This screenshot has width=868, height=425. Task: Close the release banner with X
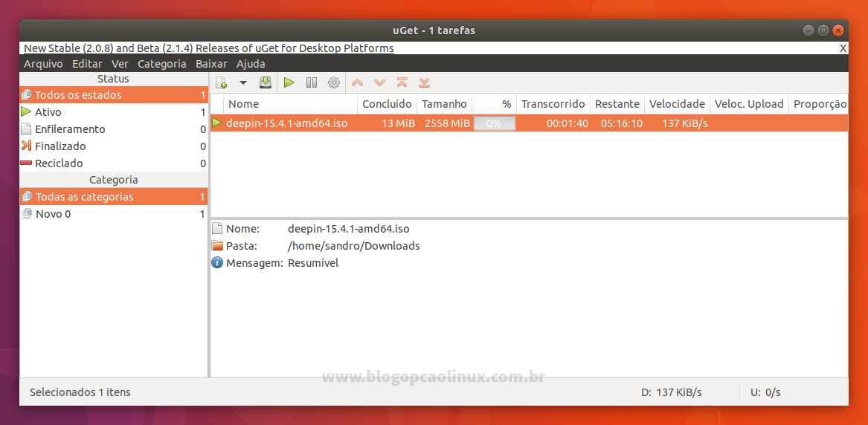[843, 48]
